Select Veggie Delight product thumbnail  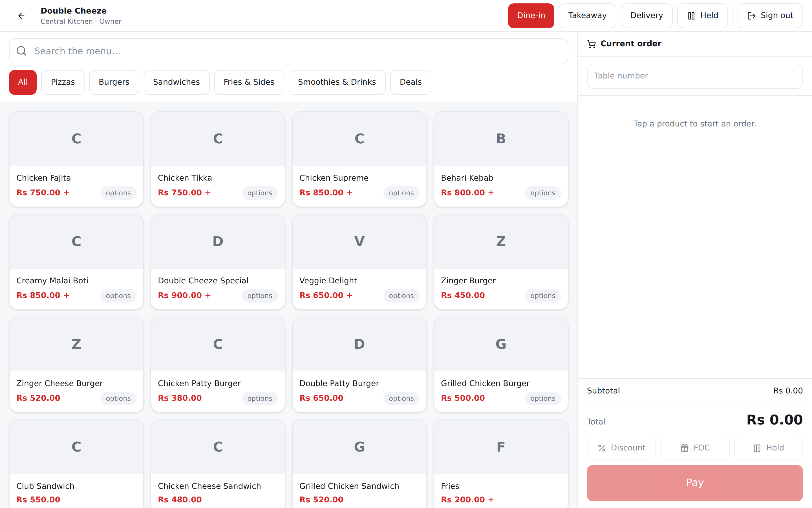tap(359, 242)
